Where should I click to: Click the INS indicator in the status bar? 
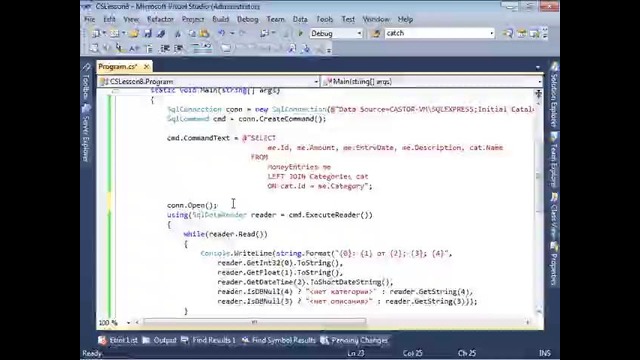[x=545, y=353]
